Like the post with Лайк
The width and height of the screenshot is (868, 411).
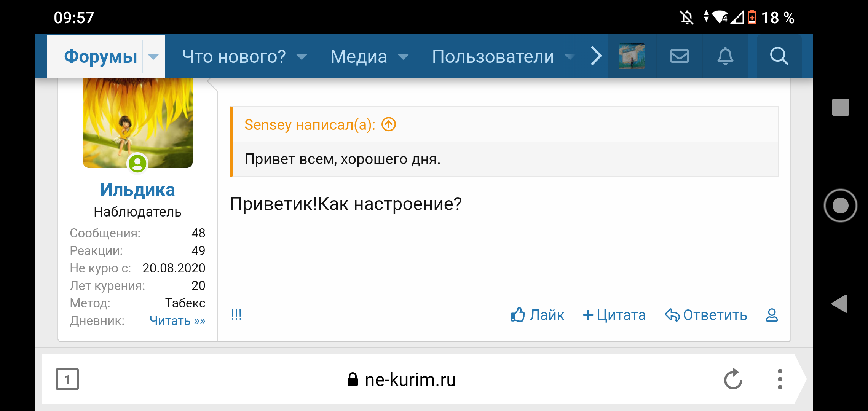click(x=538, y=315)
